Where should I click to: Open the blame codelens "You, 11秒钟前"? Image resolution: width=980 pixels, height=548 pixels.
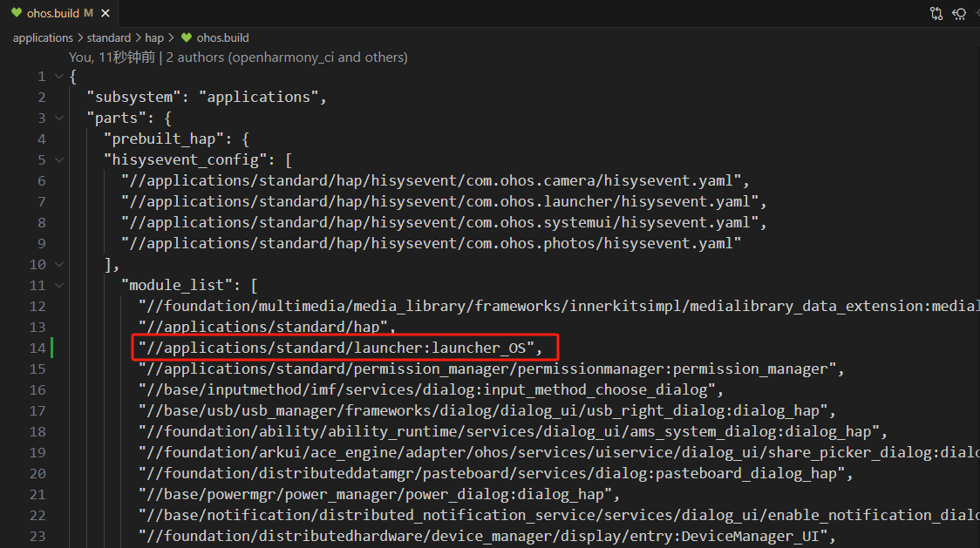click(x=112, y=58)
